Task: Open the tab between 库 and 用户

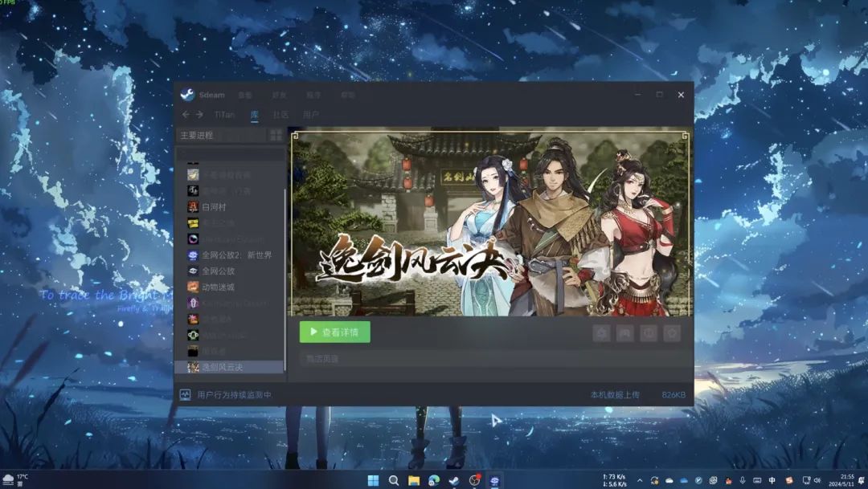Action: (x=280, y=115)
